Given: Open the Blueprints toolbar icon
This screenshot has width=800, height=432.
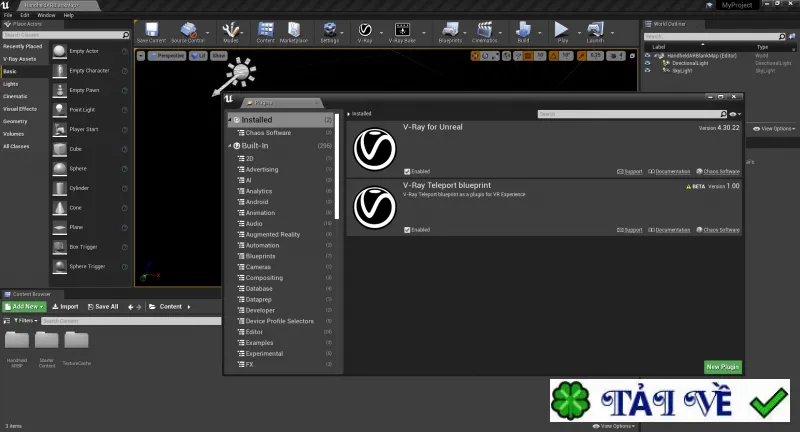Looking at the screenshot, I should pyautogui.click(x=450, y=32).
